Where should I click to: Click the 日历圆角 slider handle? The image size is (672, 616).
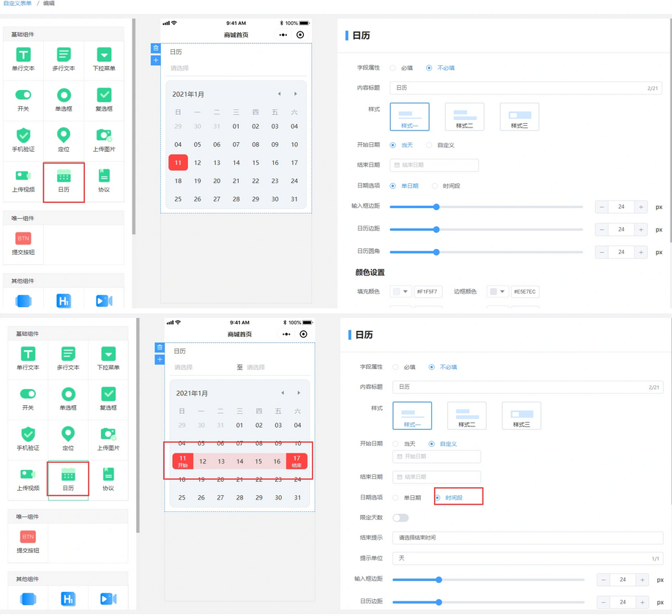pyautogui.click(x=436, y=252)
